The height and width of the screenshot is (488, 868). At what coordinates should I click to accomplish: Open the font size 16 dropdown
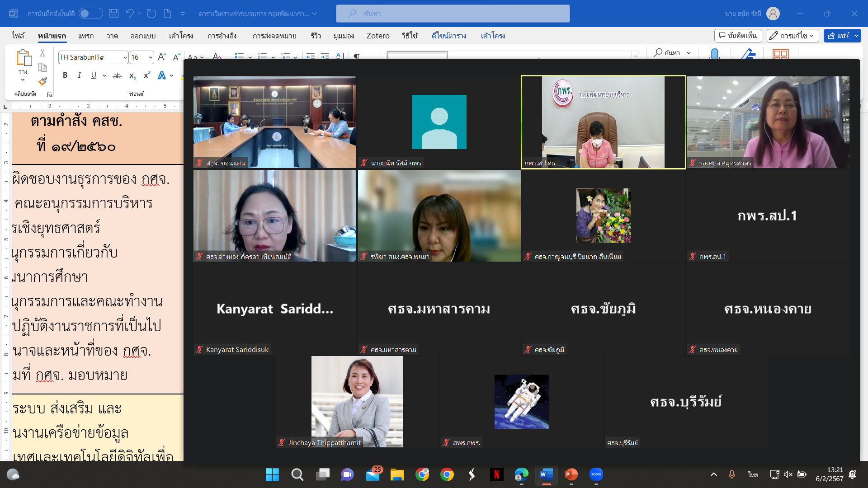pos(151,57)
